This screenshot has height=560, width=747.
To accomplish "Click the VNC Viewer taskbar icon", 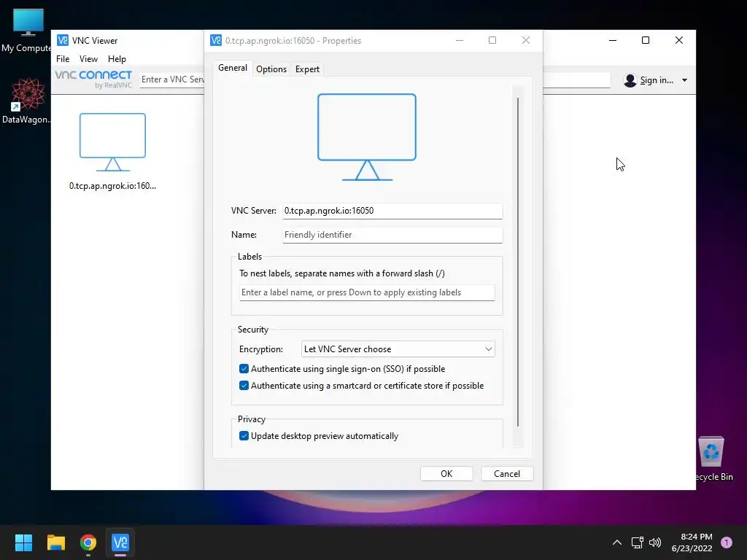I will [120, 542].
